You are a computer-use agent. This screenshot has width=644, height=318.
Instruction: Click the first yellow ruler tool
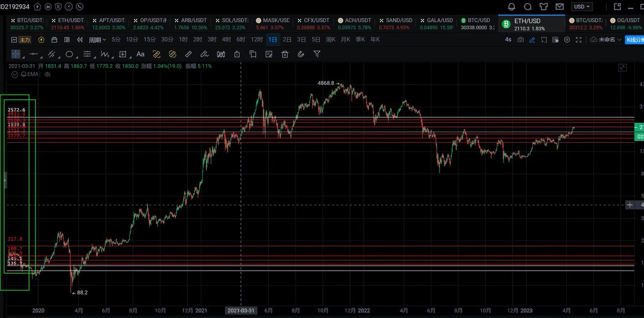pyautogui.click(x=156, y=54)
